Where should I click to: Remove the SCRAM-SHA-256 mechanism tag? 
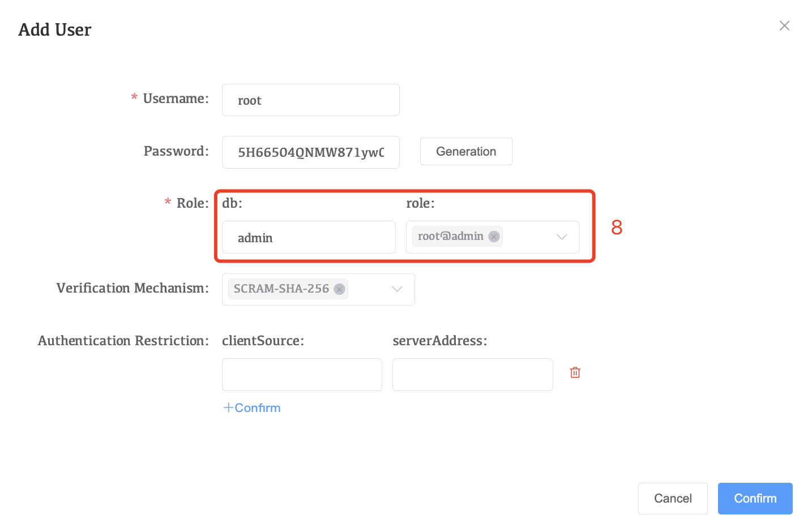click(x=339, y=289)
